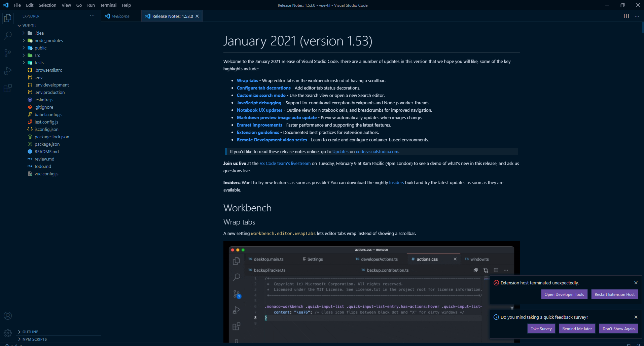Follow the Wrap tabs link
Viewport: 644px width, 346px height.
pos(247,80)
